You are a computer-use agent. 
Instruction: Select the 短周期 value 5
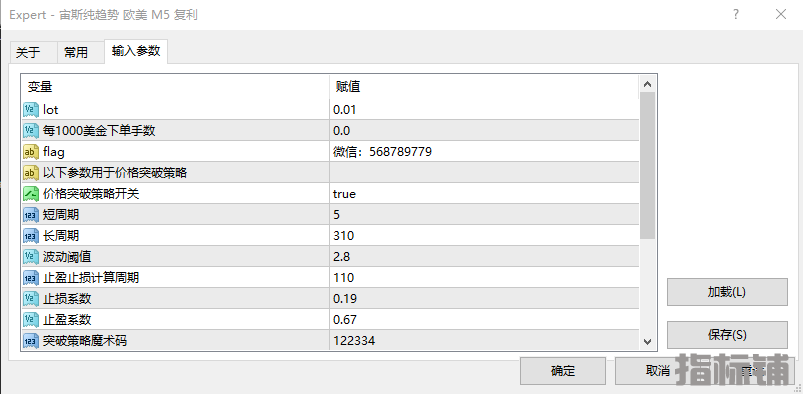point(336,215)
